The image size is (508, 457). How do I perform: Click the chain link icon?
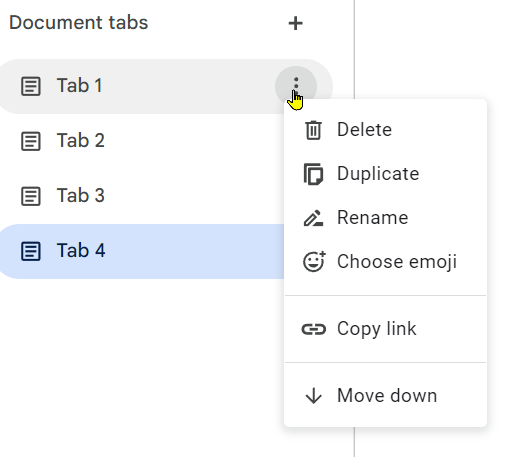click(313, 329)
